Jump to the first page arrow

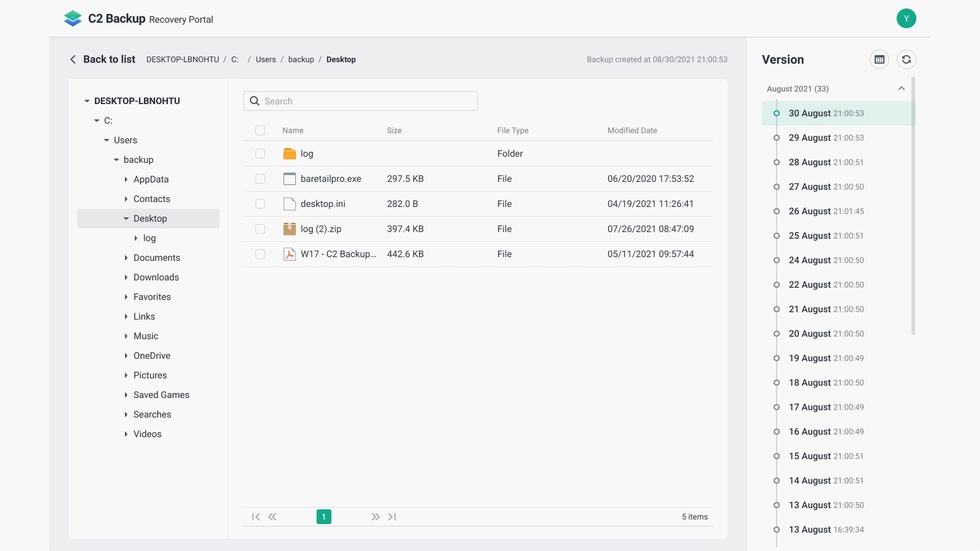[x=256, y=517]
